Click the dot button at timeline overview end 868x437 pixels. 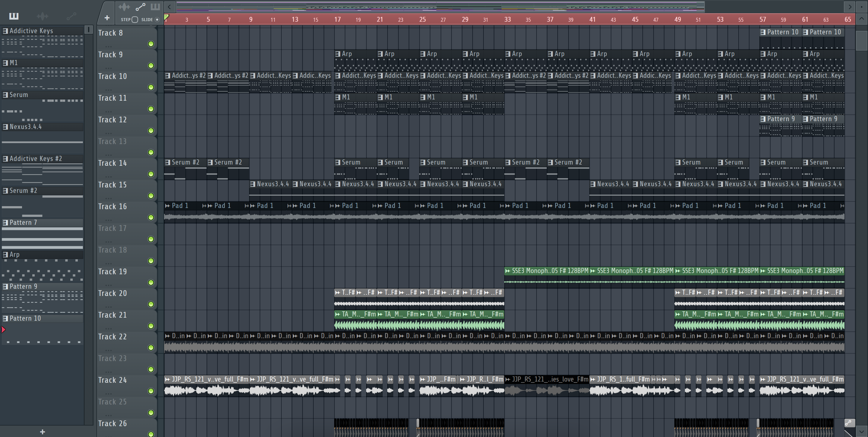pyautogui.click(x=862, y=6)
